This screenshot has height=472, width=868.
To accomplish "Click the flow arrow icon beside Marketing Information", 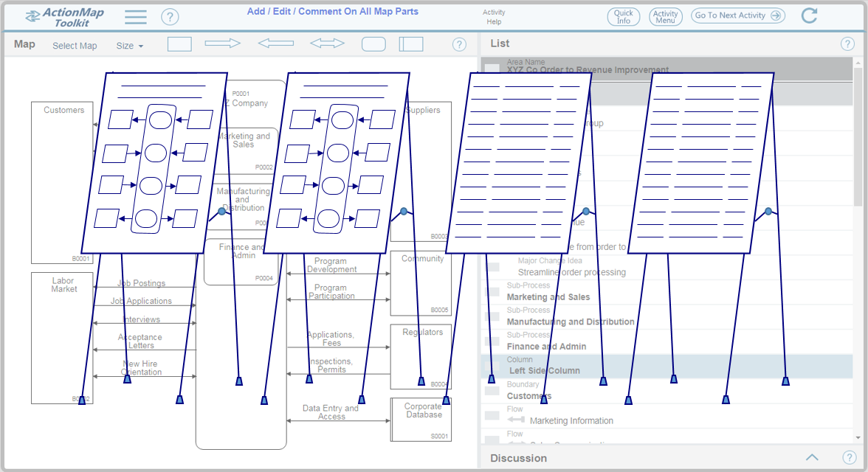I will click(x=516, y=420).
